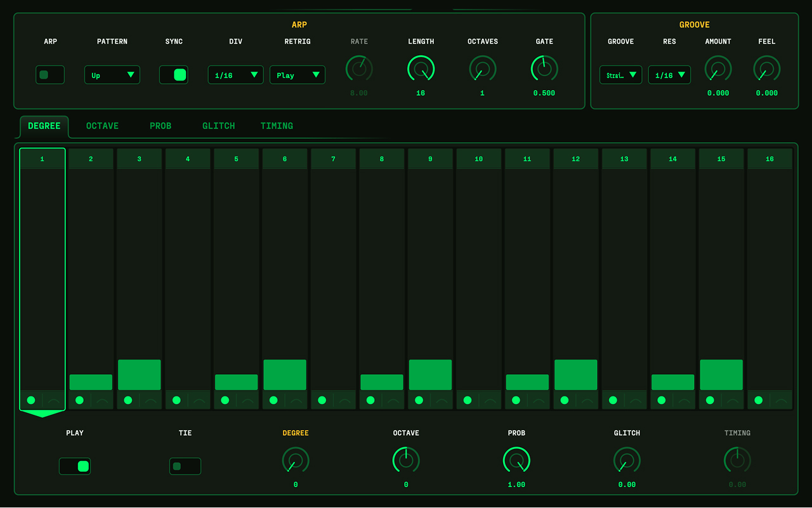
Task: Open the PATTERN dropdown showing Up
Action: (x=112, y=75)
